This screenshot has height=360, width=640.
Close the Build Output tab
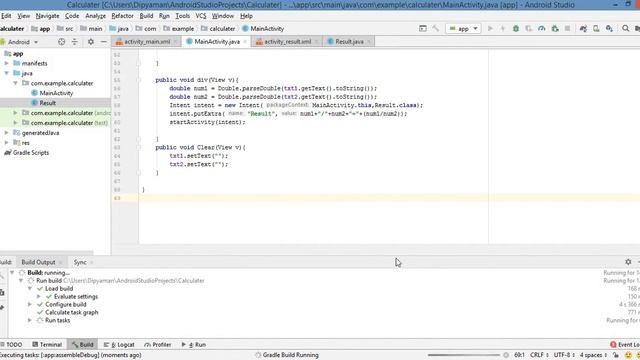click(60, 262)
